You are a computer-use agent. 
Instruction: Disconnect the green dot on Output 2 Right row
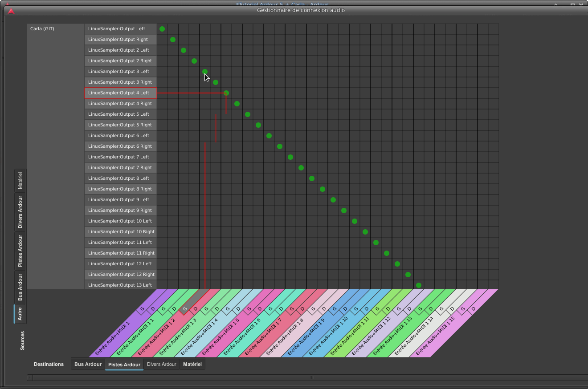click(x=194, y=61)
